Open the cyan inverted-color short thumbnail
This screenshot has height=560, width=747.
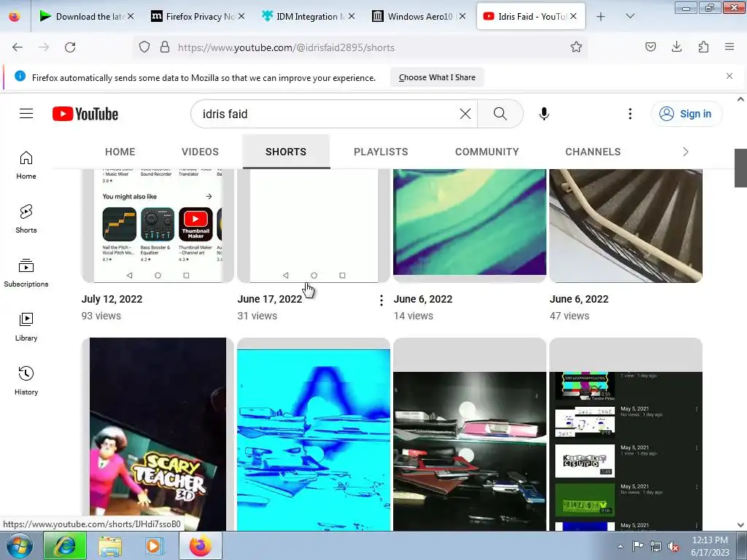(314, 435)
